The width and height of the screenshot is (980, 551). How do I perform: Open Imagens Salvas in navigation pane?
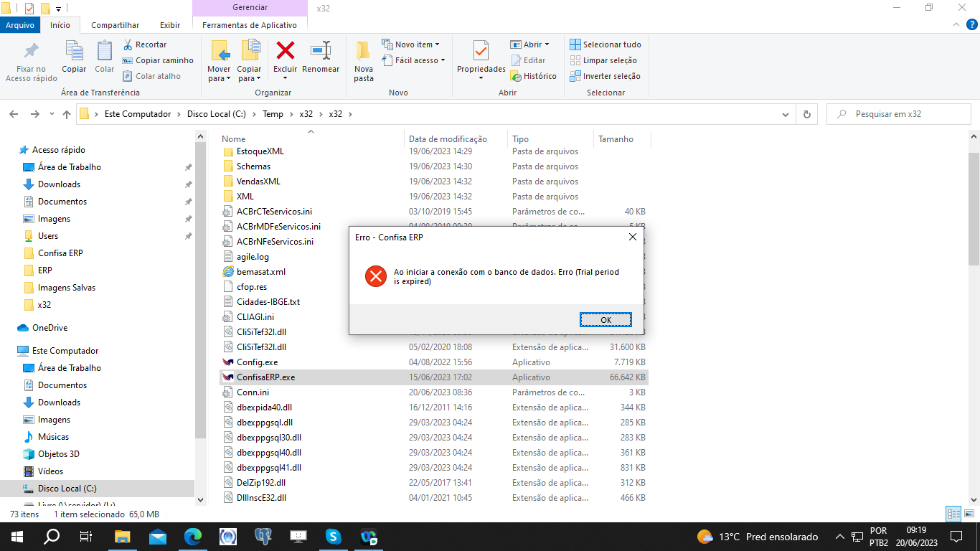click(66, 288)
